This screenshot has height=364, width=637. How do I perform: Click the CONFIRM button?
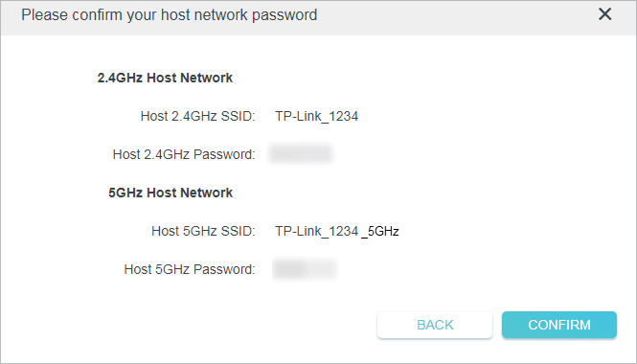559,325
